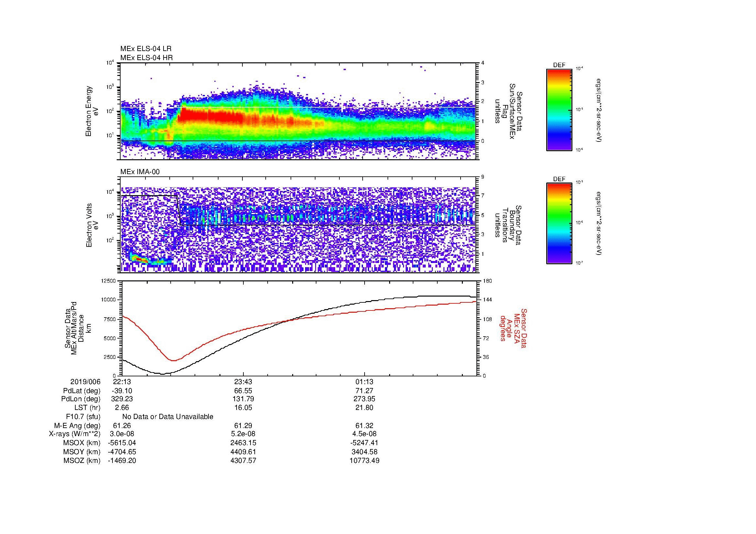Select PdLat value '-39.10'
This screenshot has height=534, width=756.
click(122, 391)
